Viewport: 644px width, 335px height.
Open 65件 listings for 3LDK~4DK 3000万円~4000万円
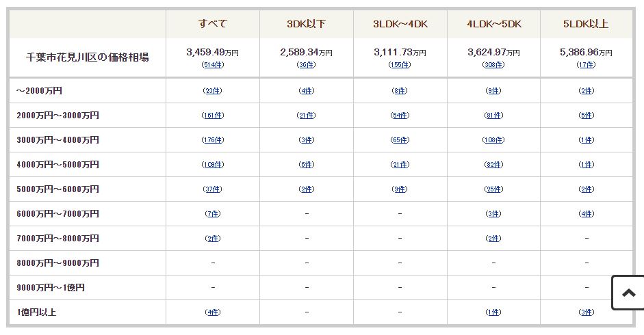tap(400, 140)
